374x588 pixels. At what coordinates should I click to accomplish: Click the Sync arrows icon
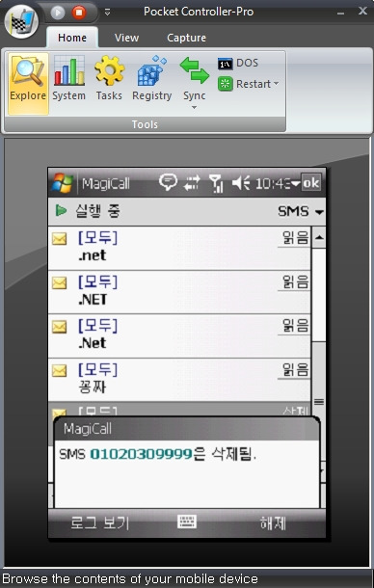click(194, 70)
